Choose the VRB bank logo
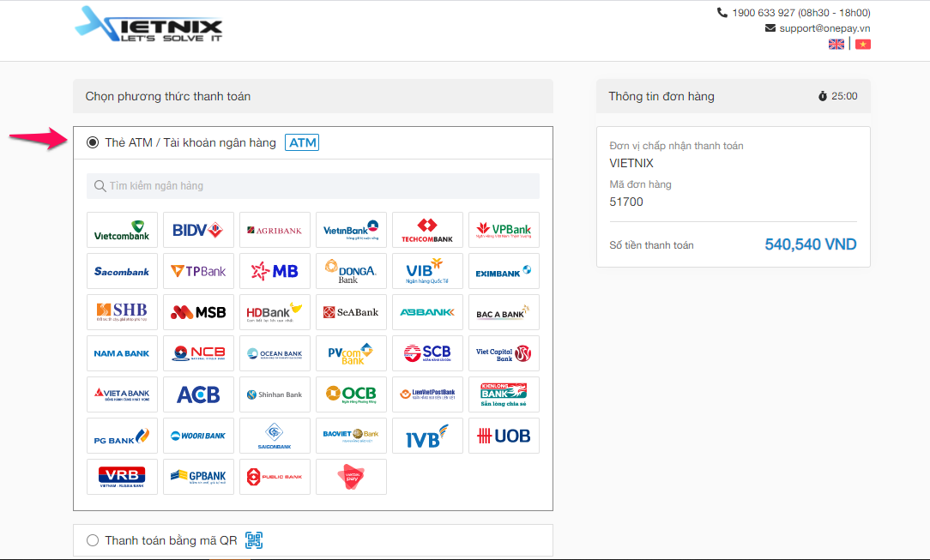 click(x=122, y=477)
